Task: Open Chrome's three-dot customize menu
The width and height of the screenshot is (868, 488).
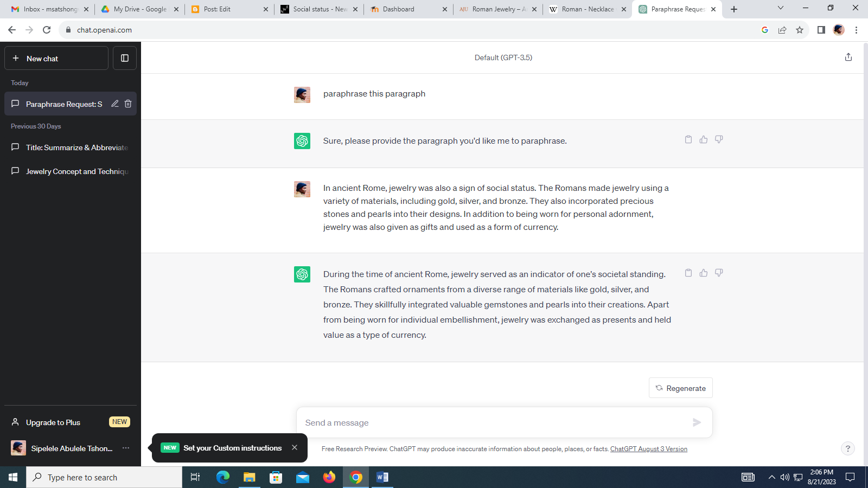Action: (x=856, y=30)
